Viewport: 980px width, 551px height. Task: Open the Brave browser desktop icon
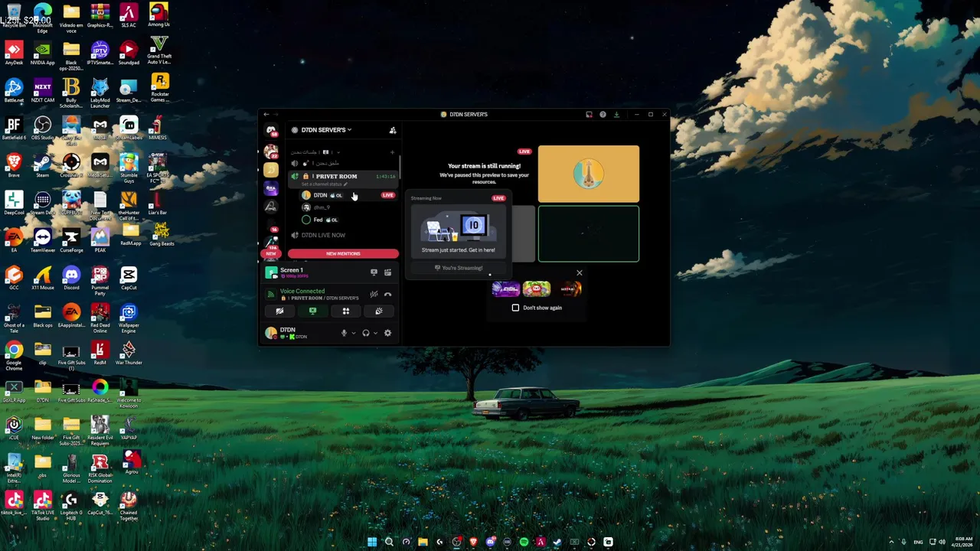[x=14, y=165]
